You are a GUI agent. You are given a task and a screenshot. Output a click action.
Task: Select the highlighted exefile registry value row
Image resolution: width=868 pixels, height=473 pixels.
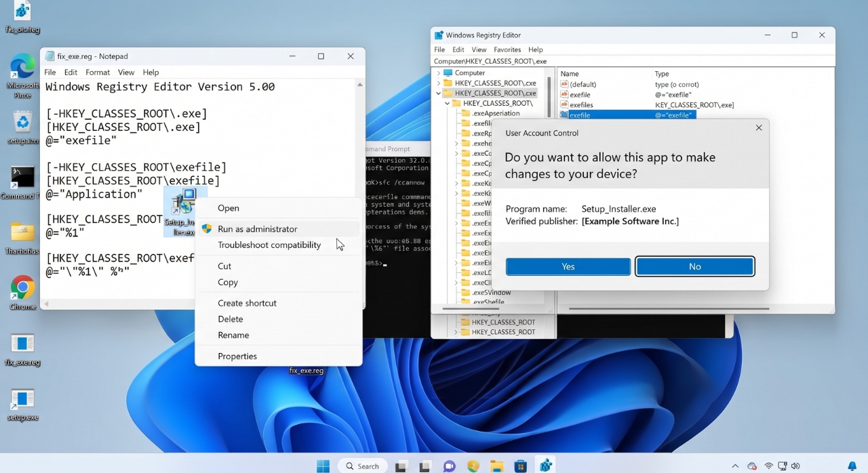tap(627, 115)
